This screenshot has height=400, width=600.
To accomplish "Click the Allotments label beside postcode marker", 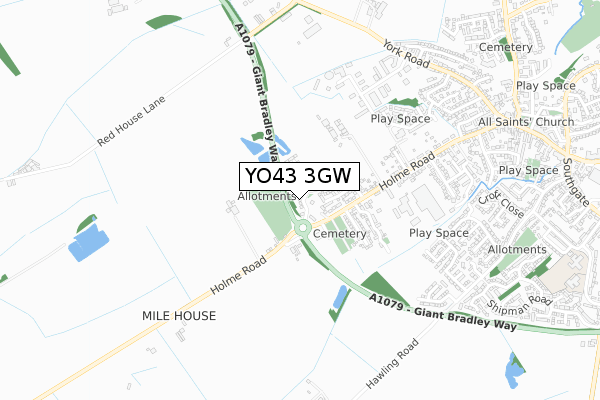I will [x=267, y=196].
